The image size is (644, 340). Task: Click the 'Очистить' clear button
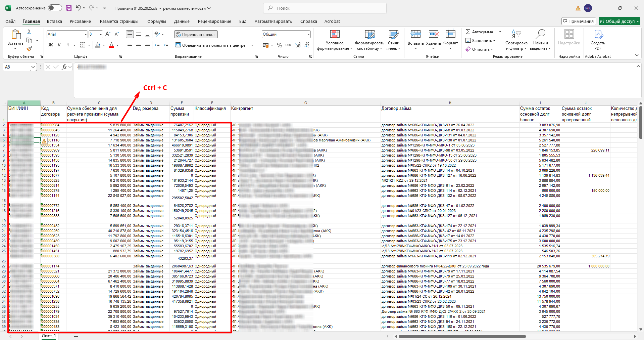coord(479,49)
